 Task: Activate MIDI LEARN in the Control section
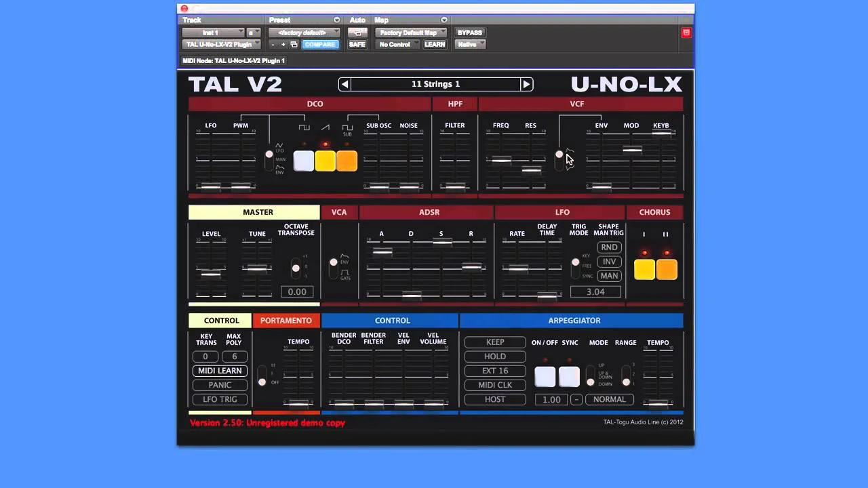pyautogui.click(x=220, y=371)
